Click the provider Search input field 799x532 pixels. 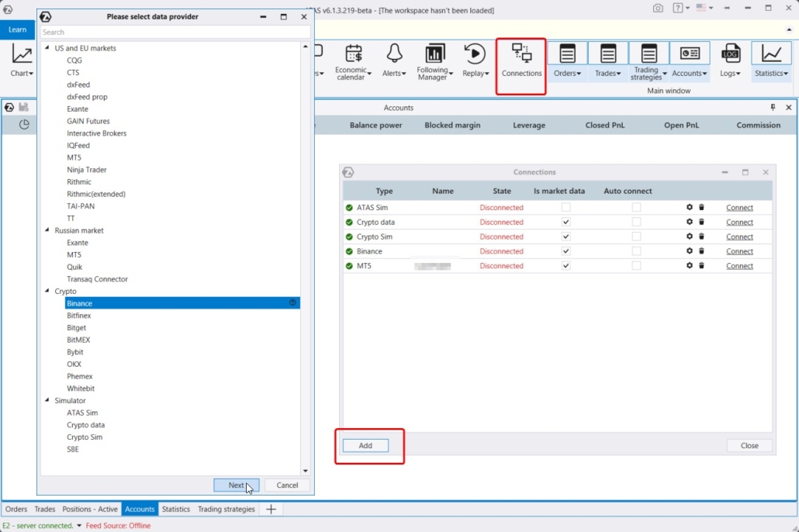coord(175,33)
